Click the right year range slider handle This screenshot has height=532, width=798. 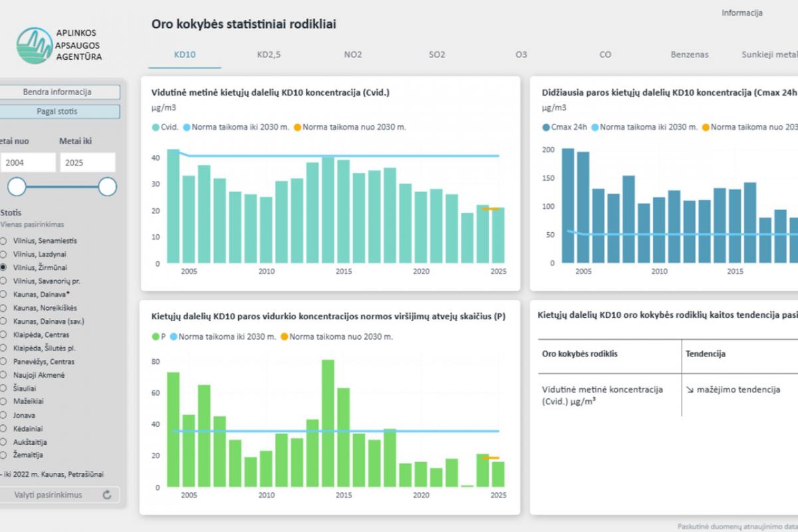108,187
